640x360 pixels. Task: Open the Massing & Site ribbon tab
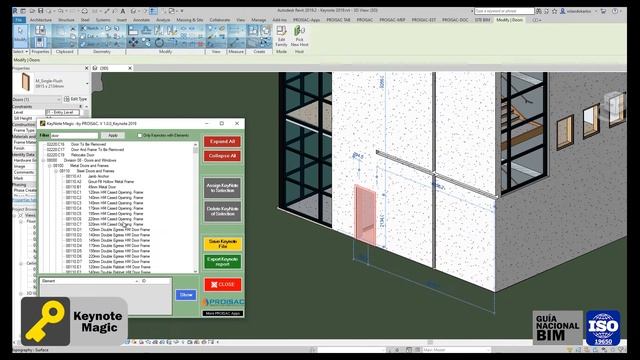189,20
